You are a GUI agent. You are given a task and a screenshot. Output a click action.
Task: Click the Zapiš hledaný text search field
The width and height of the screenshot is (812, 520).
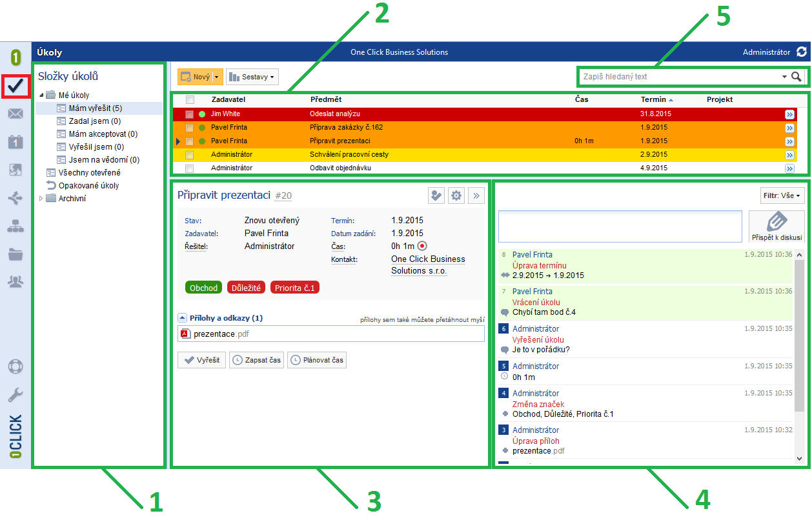678,77
